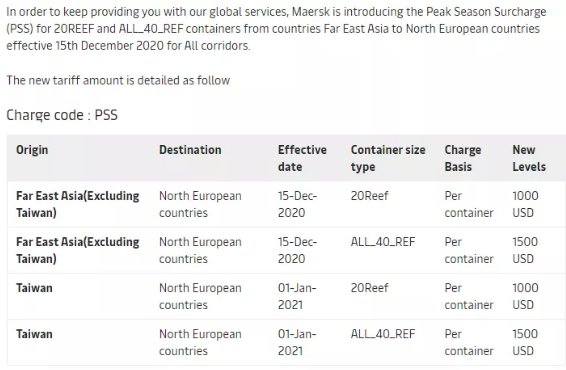Click the Charge Basis column header
The image size is (566, 370).
463,158
